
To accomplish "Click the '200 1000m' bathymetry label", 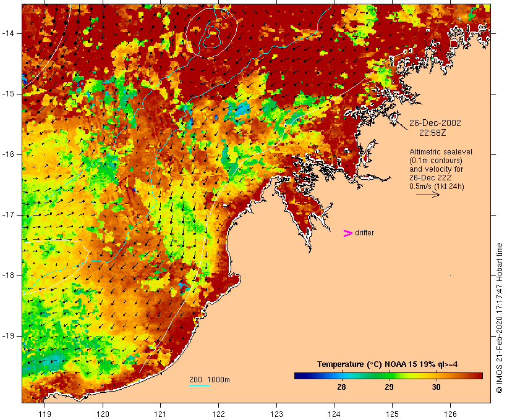I will [210, 380].
